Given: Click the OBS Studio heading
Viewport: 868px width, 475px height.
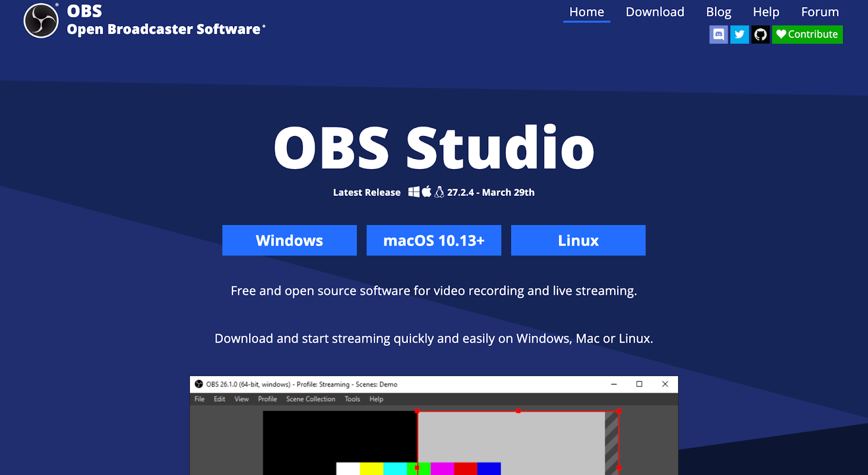Looking at the screenshot, I should (434, 147).
